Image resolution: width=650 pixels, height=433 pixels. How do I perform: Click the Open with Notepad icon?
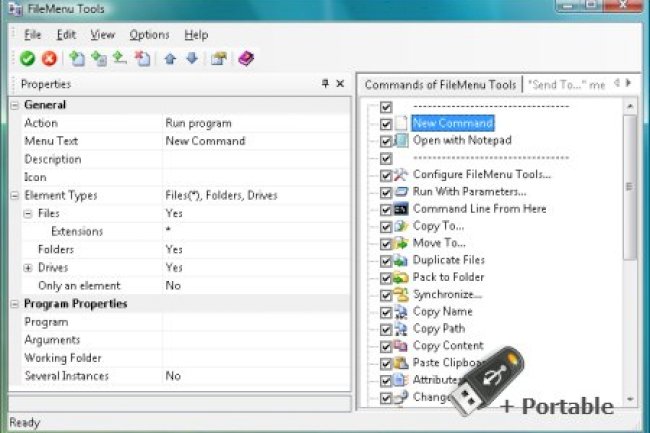(x=401, y=140)
